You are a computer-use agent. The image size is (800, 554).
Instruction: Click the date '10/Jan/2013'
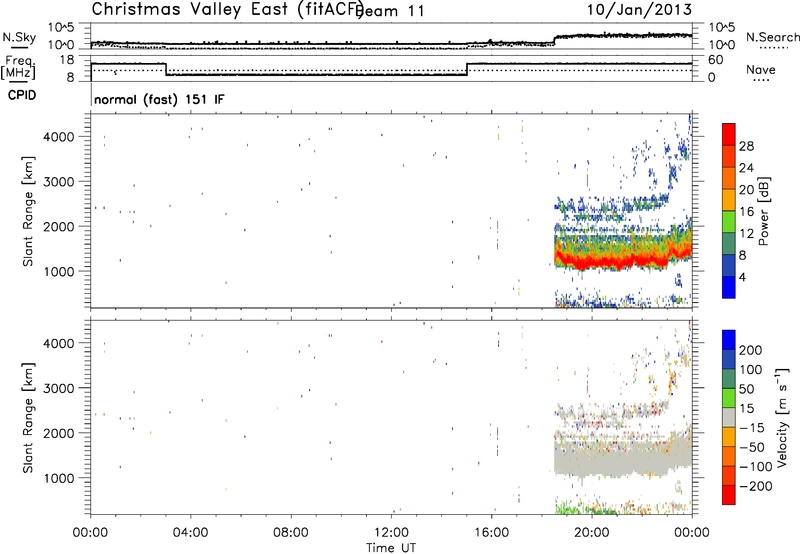(639, 9)
